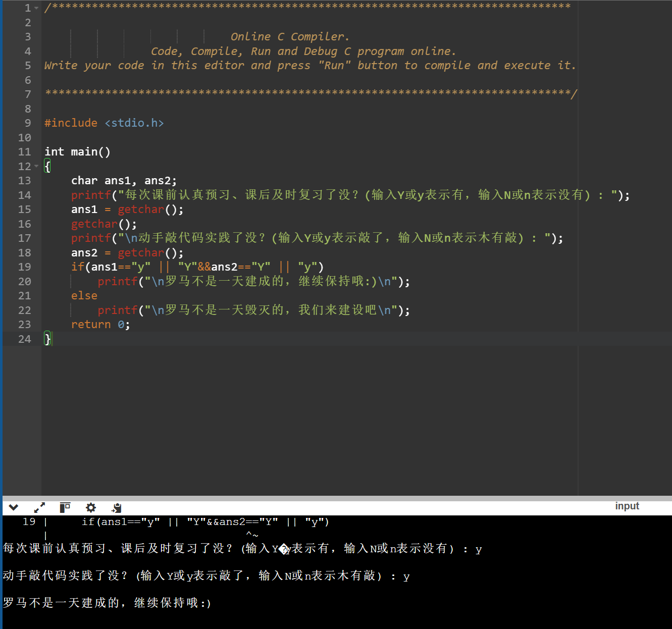Click line number 9 in the gutter
This screenshot has height=629, width=672.
[28, 123]
